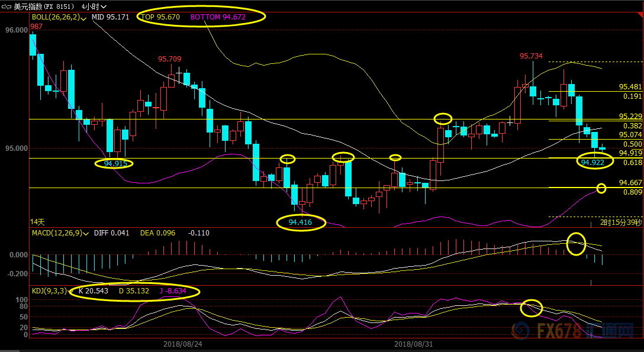Select the 0.809 Fibonacci ratio label

tap(633, 192)
